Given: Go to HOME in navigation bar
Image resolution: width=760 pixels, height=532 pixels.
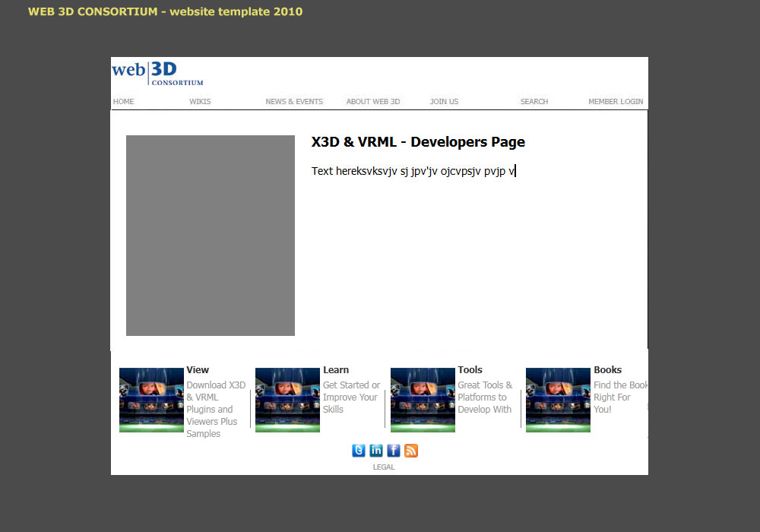Looking at the screenshot, I should point(124,101).
